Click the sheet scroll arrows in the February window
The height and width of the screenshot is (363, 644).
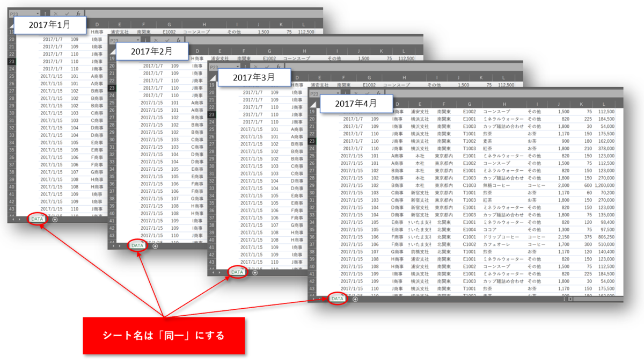tap(116, 246)
